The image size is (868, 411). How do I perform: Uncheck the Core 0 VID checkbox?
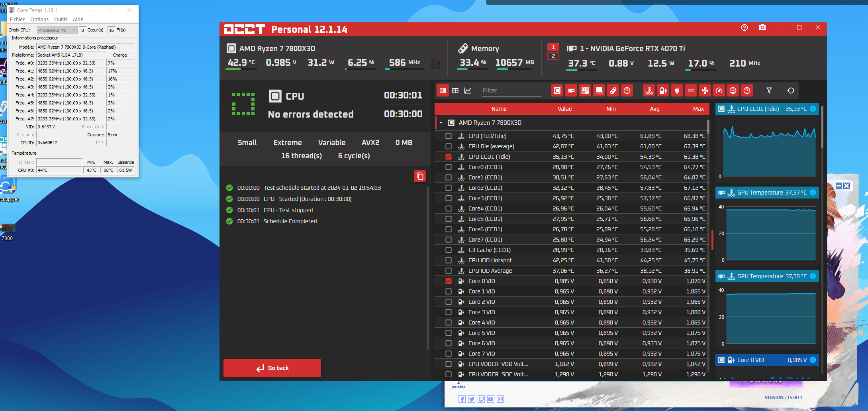pyautogui.click(x=449, y=281)
